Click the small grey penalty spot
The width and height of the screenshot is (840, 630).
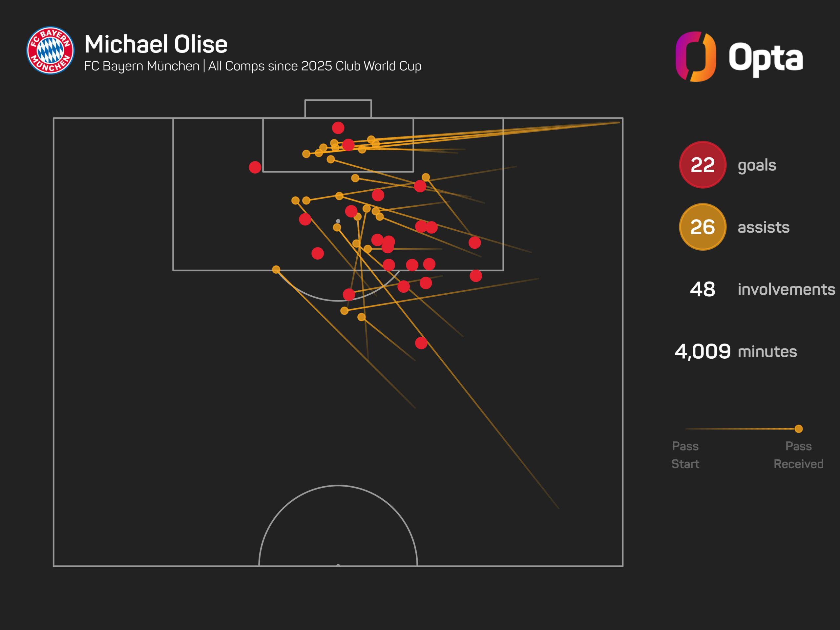[338, 221]
